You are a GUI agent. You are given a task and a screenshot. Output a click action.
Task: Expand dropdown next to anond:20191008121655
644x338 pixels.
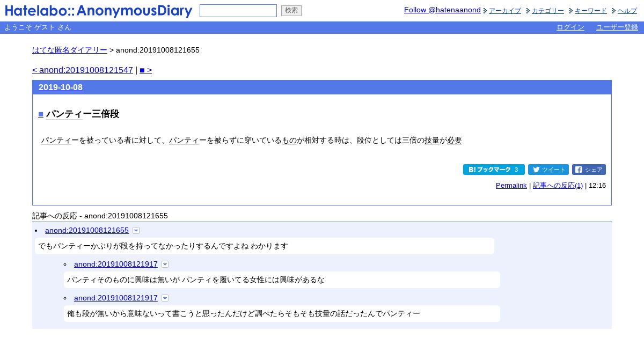[136, 230]
